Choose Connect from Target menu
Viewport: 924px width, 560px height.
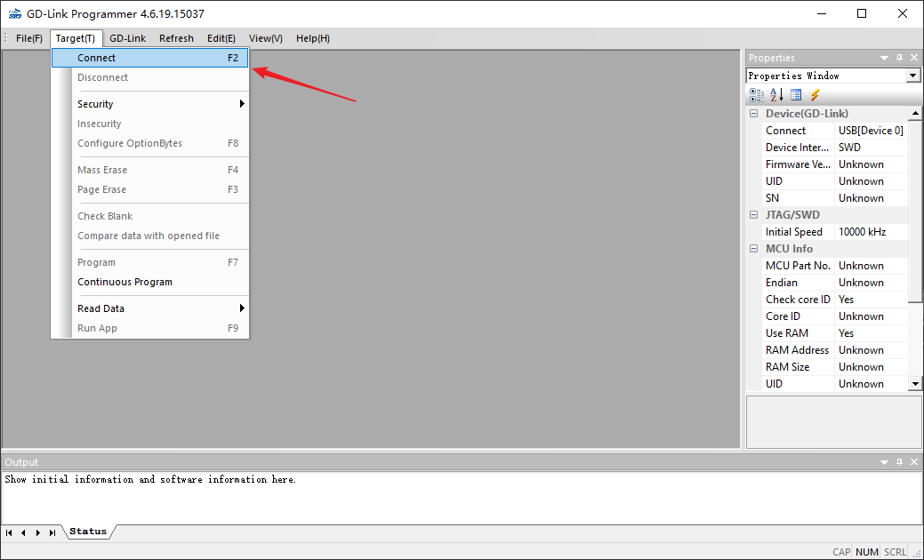[149, 58]
